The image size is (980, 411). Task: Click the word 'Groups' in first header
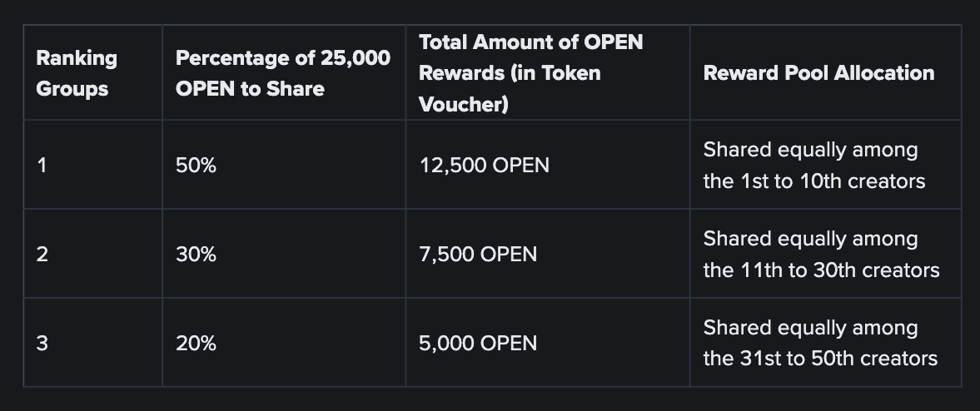[x=72, y=89]
